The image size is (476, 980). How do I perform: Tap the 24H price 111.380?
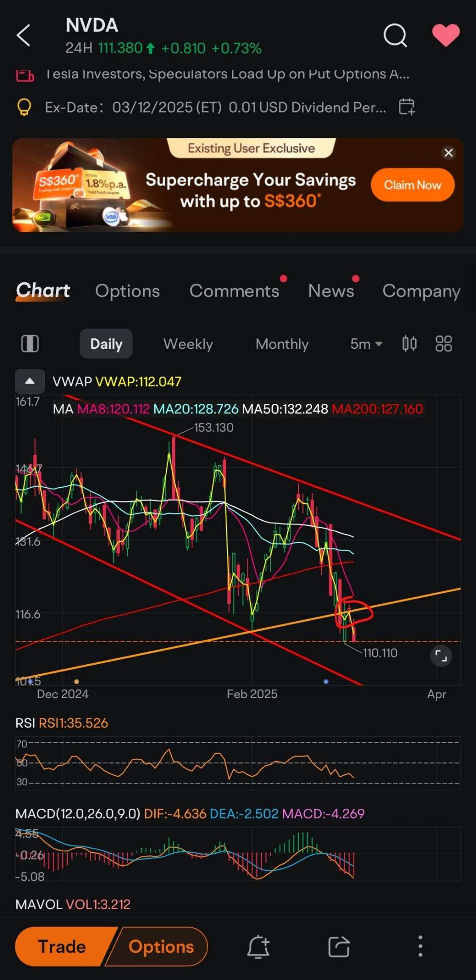coord(120,48)
